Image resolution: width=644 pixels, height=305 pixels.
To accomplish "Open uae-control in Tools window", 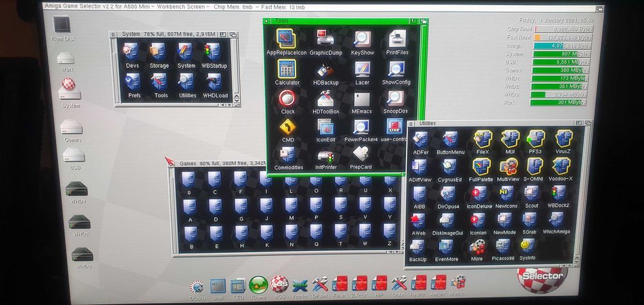I will (x=394, y=126).
